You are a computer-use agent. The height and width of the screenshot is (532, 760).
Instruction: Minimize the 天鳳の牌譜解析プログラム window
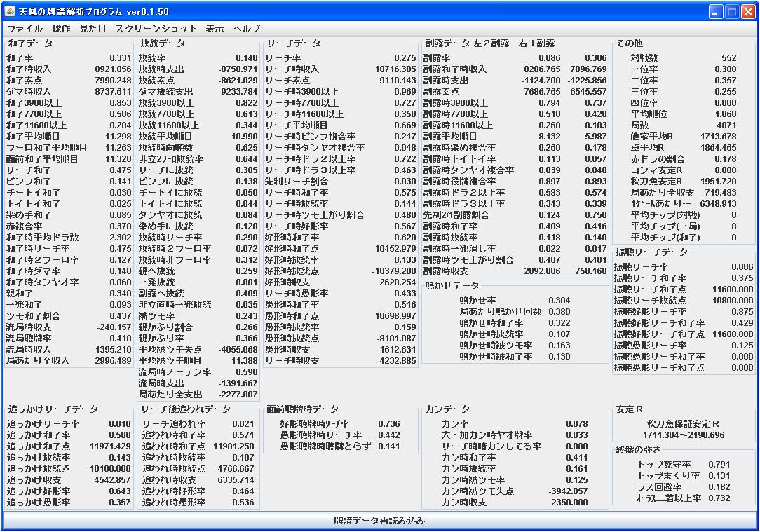tap(715, 12)
